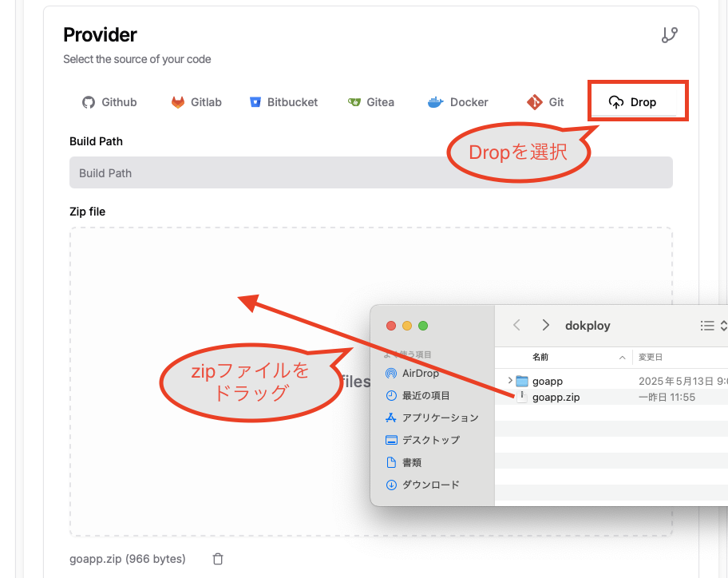Click the デスクトップ desktop icon
Viewport: 728px width, 578px height.
[391, 440]
